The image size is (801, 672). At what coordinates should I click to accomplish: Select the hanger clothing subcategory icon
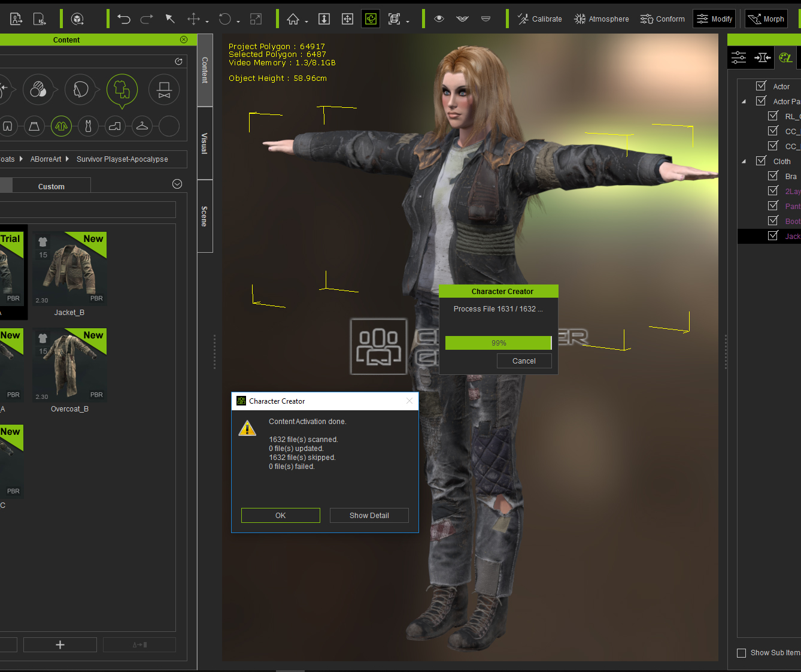pyautogui.click(x=142, y=126)
